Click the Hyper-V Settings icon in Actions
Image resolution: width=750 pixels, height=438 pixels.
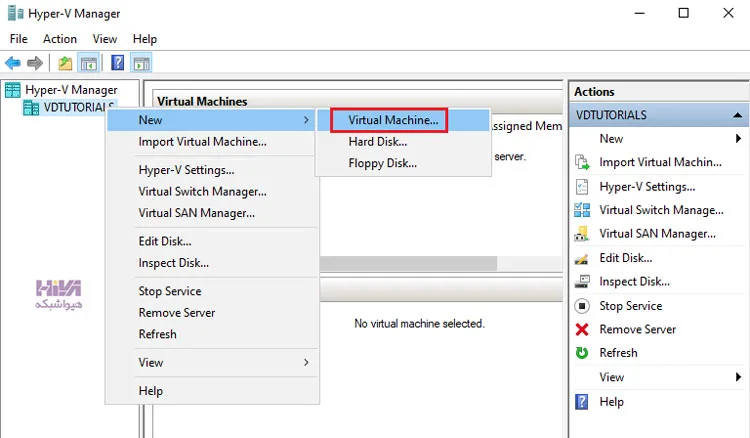click(x=582, y=186)
